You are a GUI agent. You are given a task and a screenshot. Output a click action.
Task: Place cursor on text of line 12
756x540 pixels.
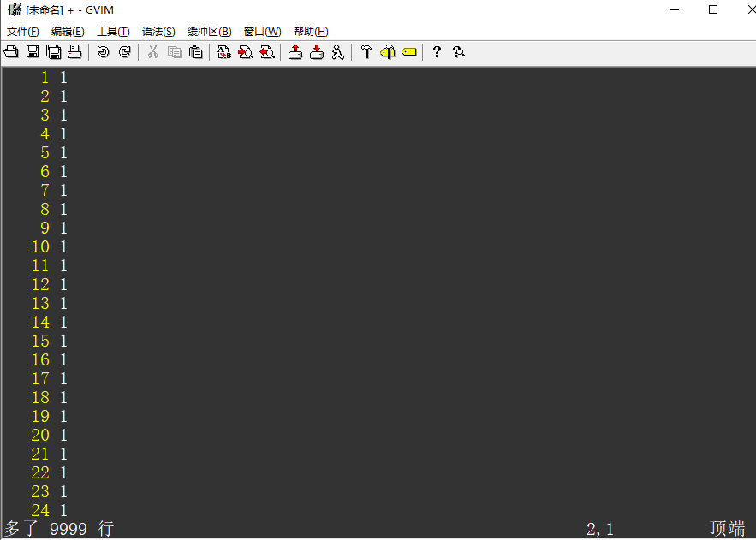click(x=63, y=285)
